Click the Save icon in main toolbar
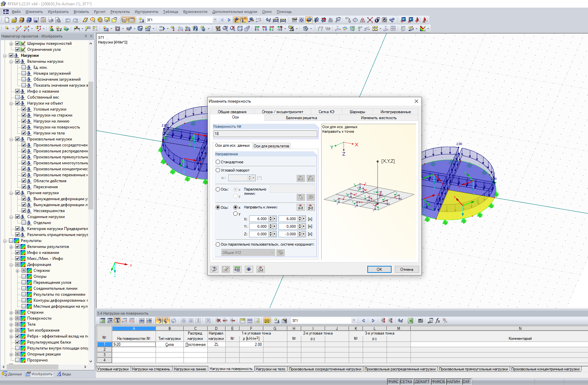 click(36, 20)
